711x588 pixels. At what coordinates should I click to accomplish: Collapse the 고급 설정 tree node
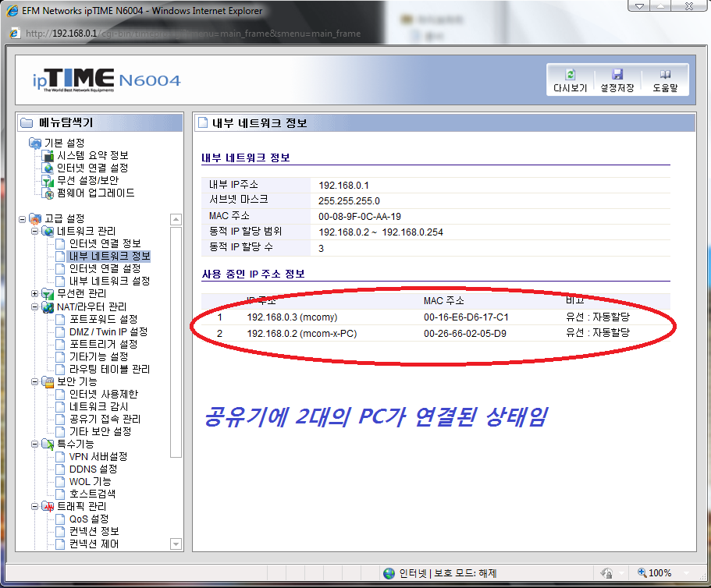[x=22, y=219]
